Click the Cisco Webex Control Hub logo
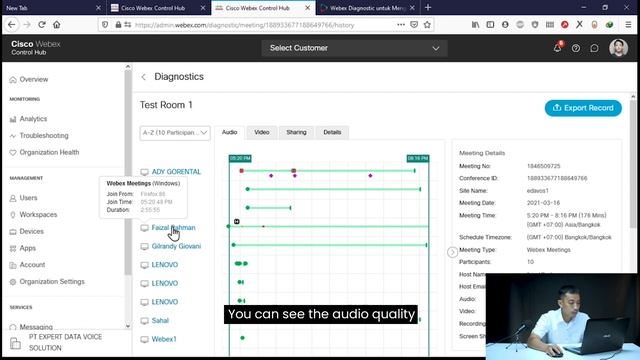 coord(36,48)
